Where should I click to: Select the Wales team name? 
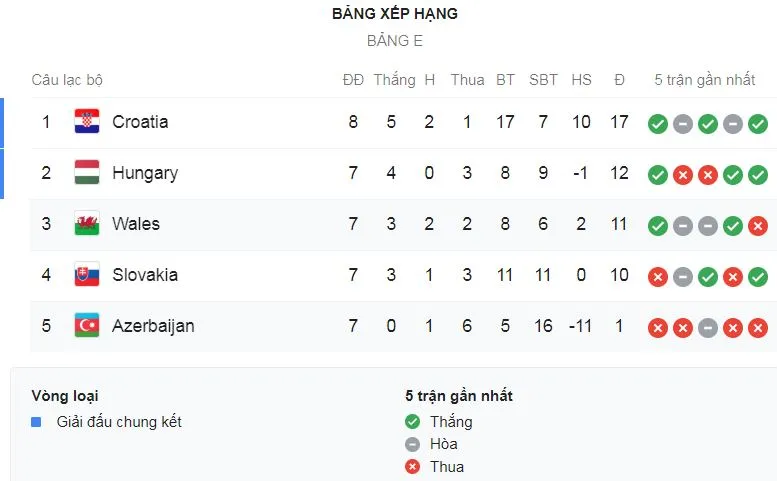click(x=136, y=224)
